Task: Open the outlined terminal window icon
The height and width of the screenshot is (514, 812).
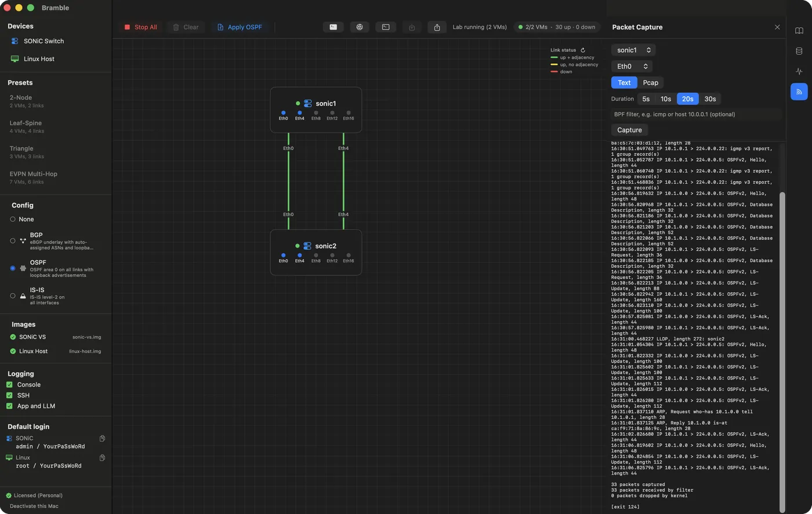Action: tap(386, 27)
